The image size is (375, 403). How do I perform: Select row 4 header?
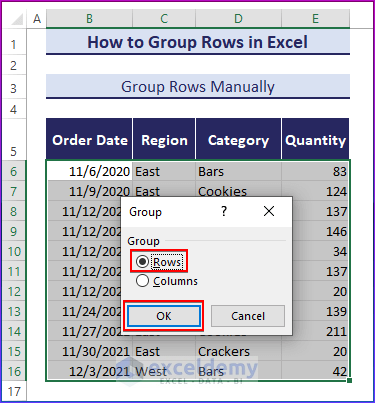click(x=14, y=109)
